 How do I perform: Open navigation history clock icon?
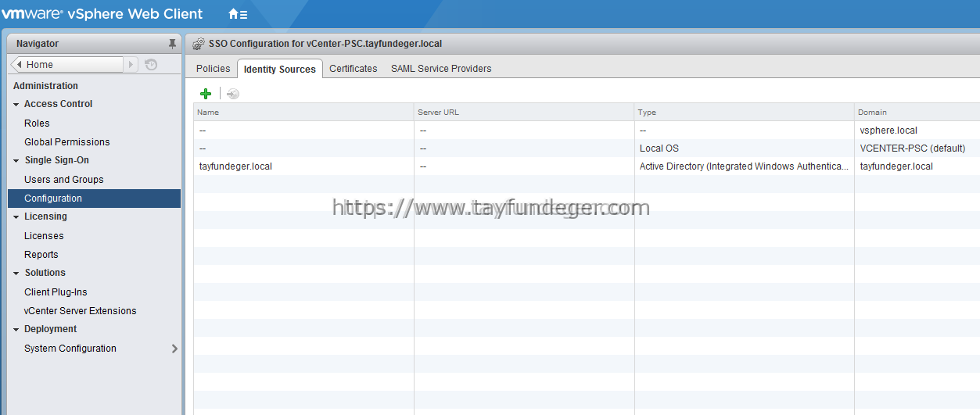[151, 65]
